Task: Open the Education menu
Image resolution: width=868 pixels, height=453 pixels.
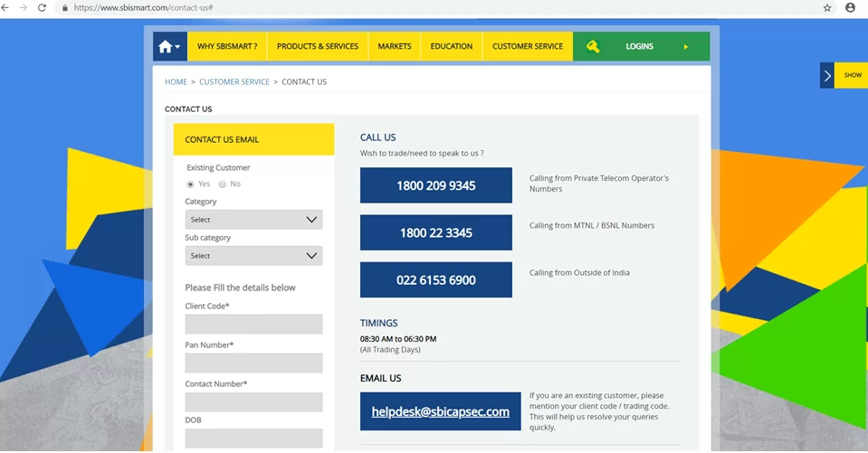Action: pyautogui.click(x=451, y=46)
